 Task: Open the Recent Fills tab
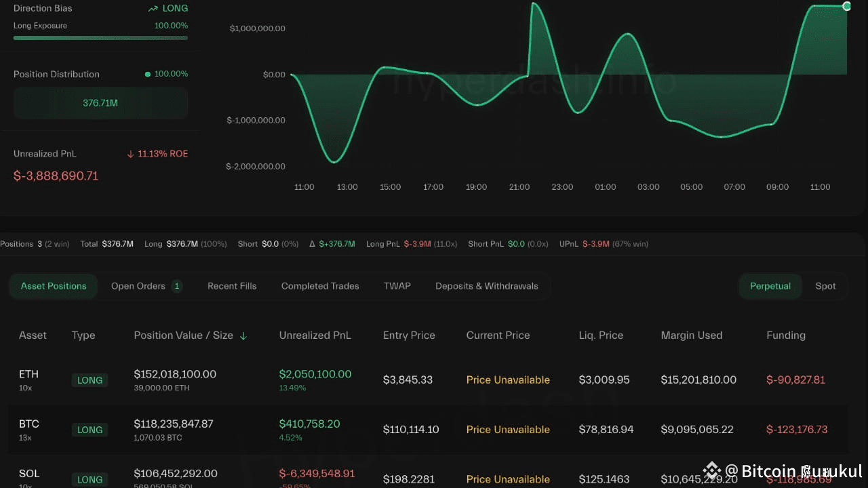tap(232, 286)
